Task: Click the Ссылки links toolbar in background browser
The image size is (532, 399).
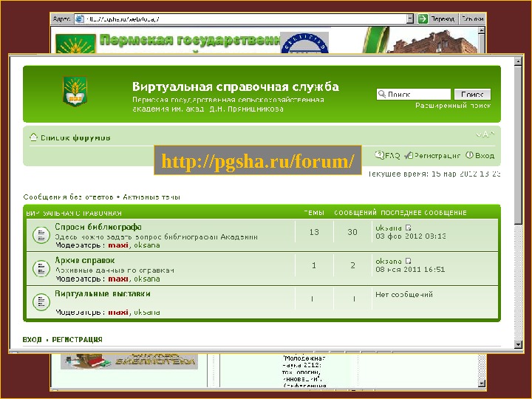Action: click(x=472, y=19)
